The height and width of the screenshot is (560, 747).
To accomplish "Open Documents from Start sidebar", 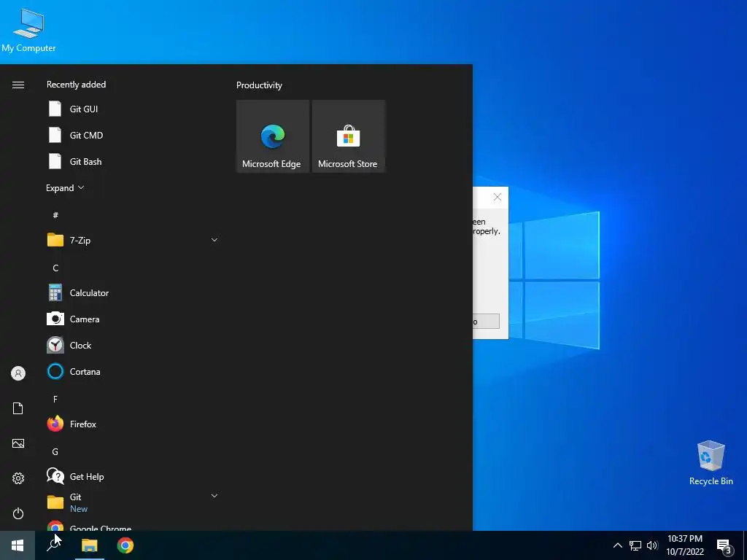I will (18, 408).
